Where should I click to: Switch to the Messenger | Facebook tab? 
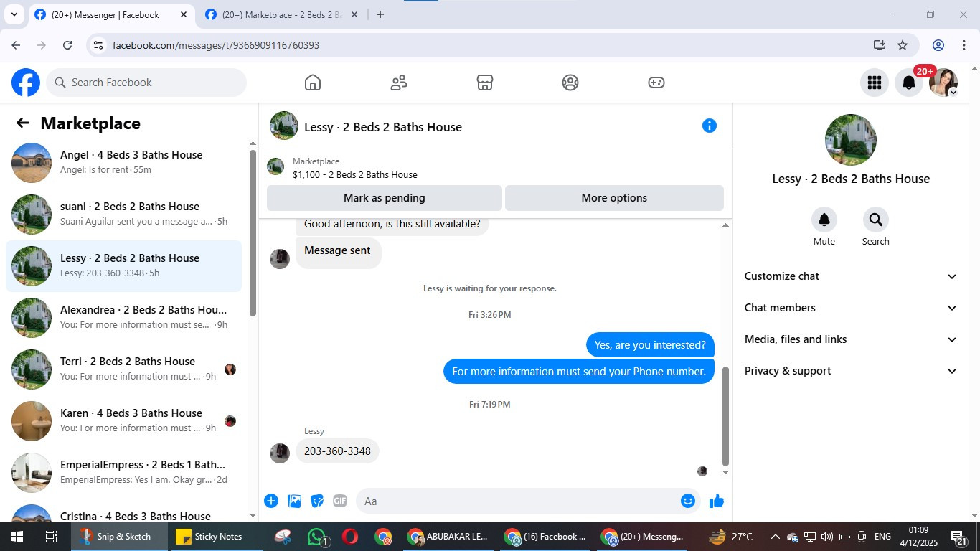[x=111, y=15]
